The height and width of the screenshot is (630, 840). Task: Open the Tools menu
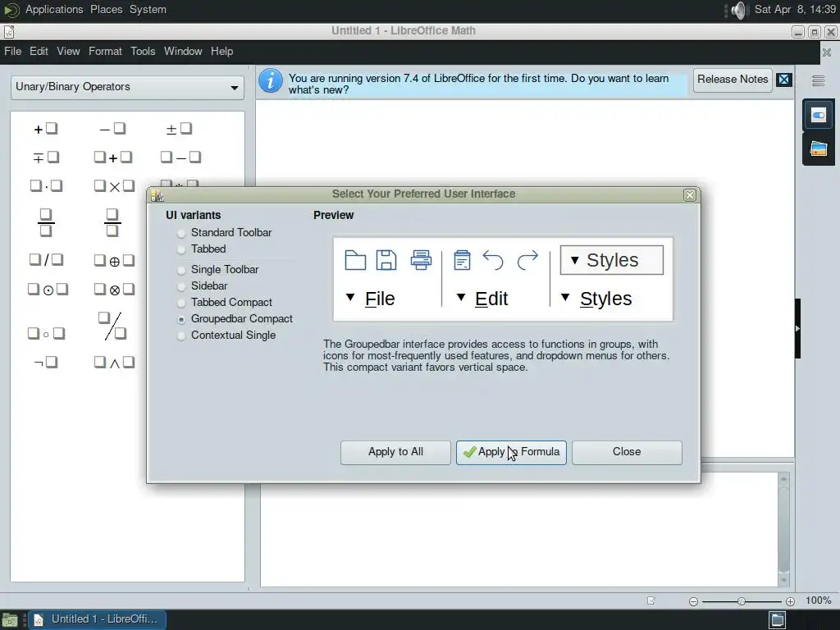click(143, 52)
